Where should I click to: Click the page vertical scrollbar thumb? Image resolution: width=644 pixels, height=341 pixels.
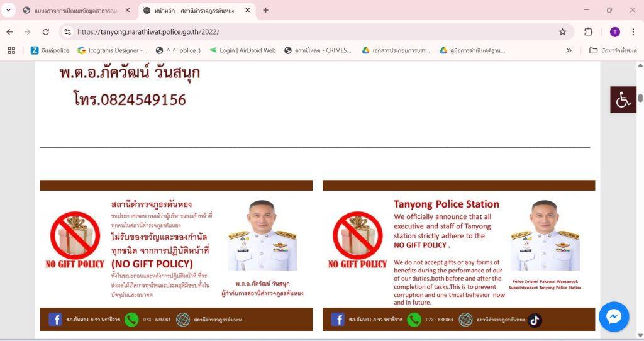tap(640, 98)
